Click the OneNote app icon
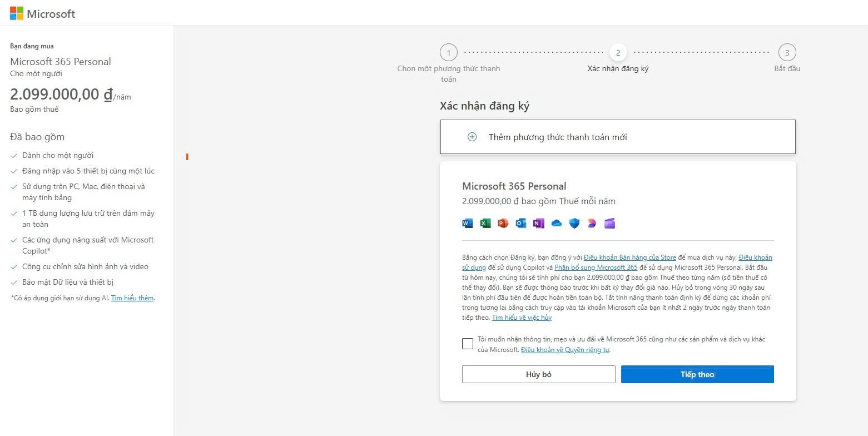 coord(539,224)
